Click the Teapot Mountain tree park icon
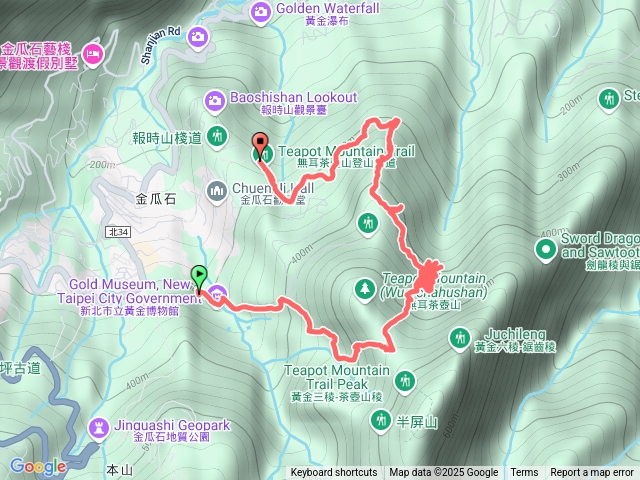 click(364, 290)
